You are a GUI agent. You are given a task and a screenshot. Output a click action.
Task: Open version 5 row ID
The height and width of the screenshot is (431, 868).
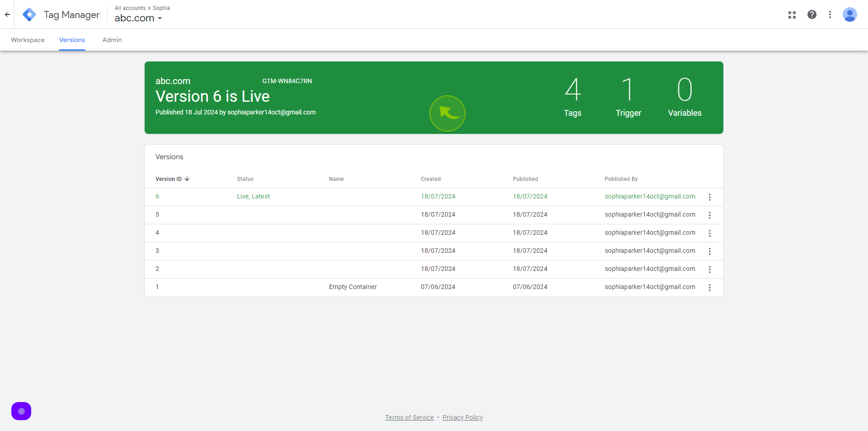click(157, 214)
